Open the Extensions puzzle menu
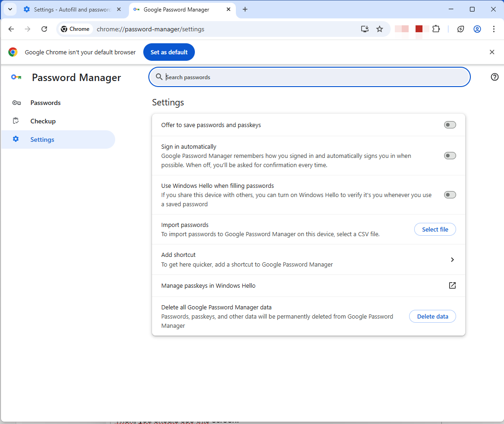Screen dimensions: 504x424 436,29
